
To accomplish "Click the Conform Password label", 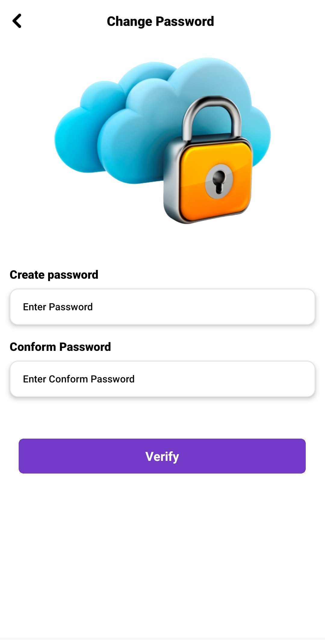I will click(60, 346).
